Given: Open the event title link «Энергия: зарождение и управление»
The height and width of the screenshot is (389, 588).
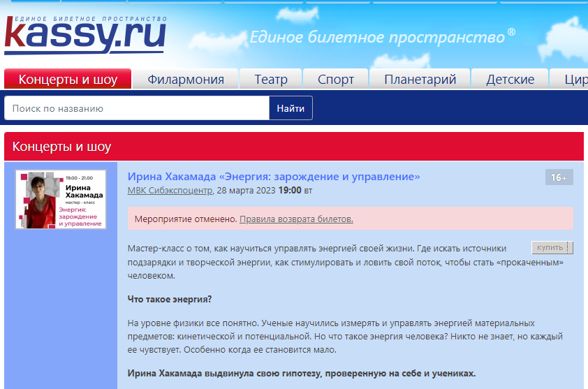Looking at the screenshot, I should click(x=274, y=176).
